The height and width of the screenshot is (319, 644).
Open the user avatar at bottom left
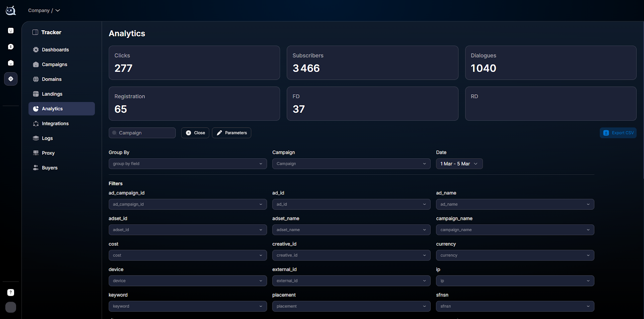click(x=11, y=307)
